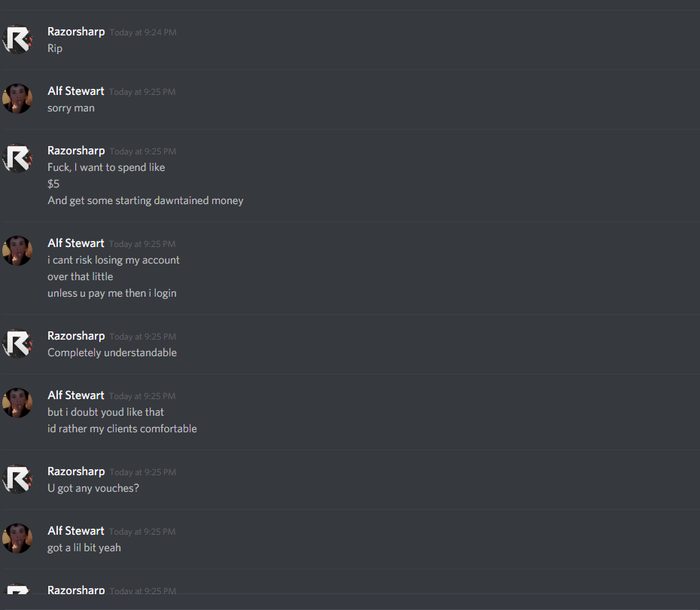
Task: Click the partially visible Razorsharp username at the bottom
Action: pos(76,590)
